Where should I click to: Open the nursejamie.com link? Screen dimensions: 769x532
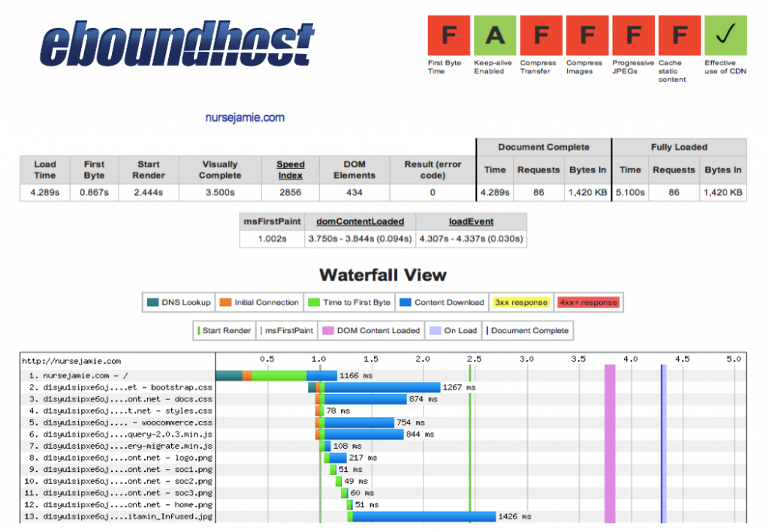coord(245,118)
